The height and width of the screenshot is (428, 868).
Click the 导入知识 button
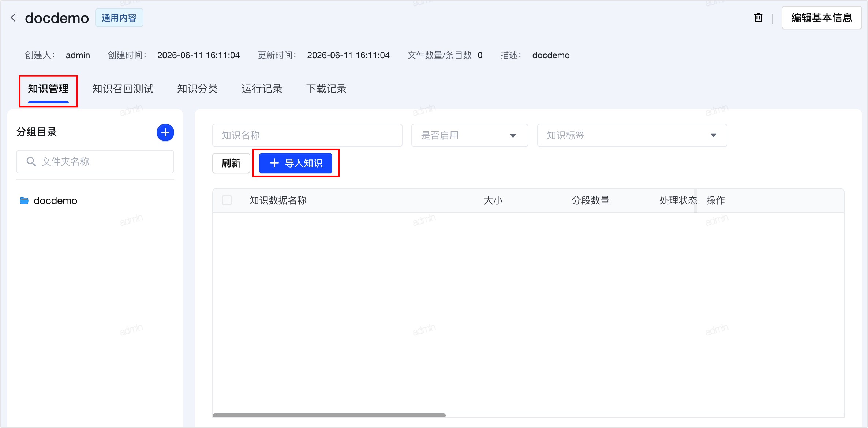pos(296,163)
